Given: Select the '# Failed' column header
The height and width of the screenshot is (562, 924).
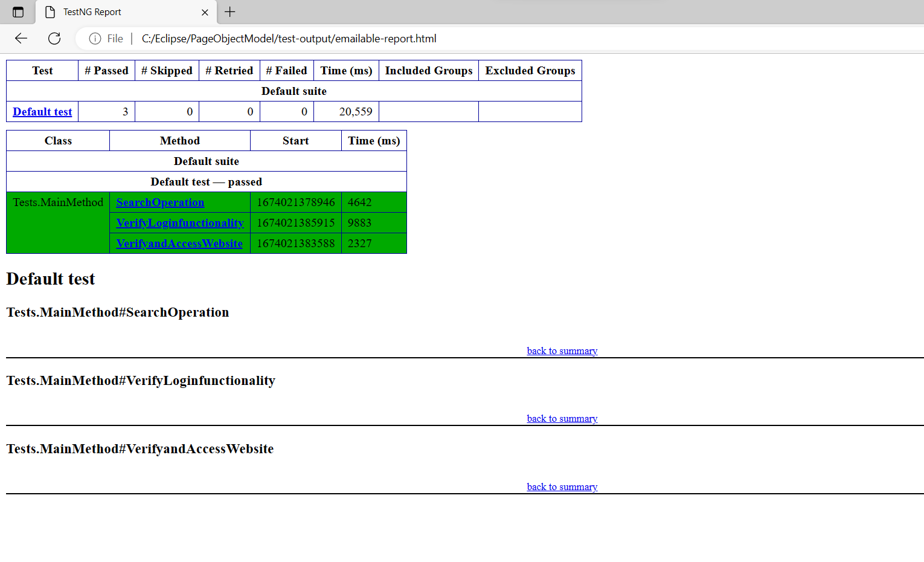Looking at the screenshot, I should (287, 71).
